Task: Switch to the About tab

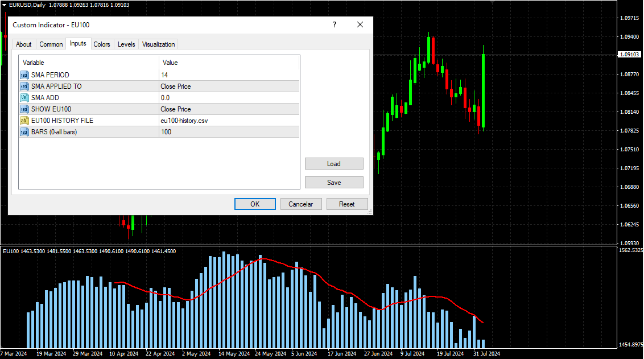Action: pos(24,44)
